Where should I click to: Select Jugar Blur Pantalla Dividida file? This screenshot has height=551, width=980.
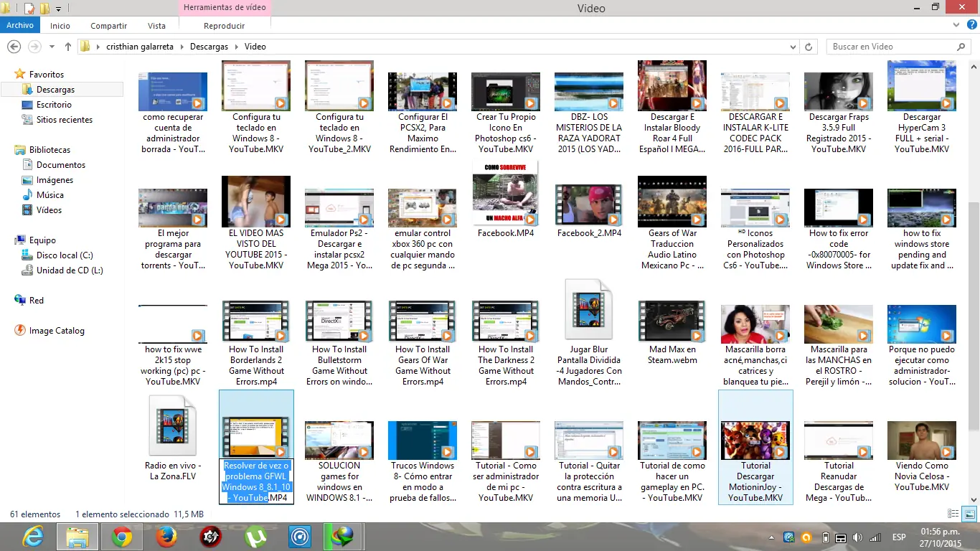coord(589,333)
